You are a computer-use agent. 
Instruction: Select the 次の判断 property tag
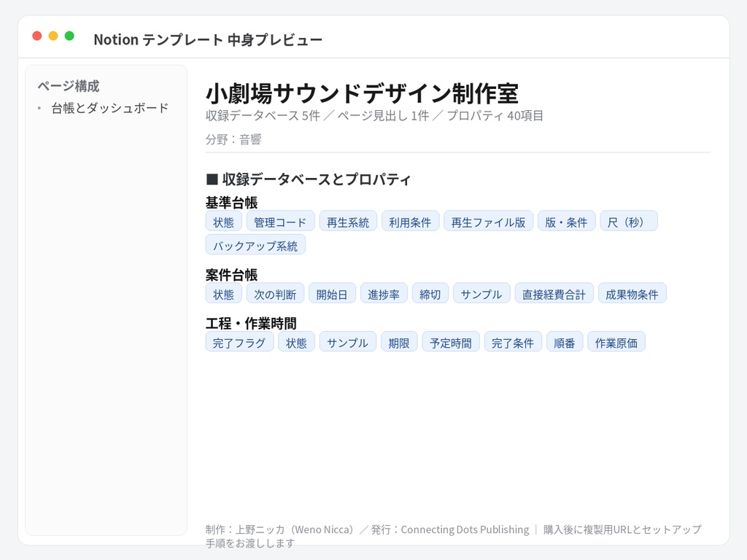275,294
